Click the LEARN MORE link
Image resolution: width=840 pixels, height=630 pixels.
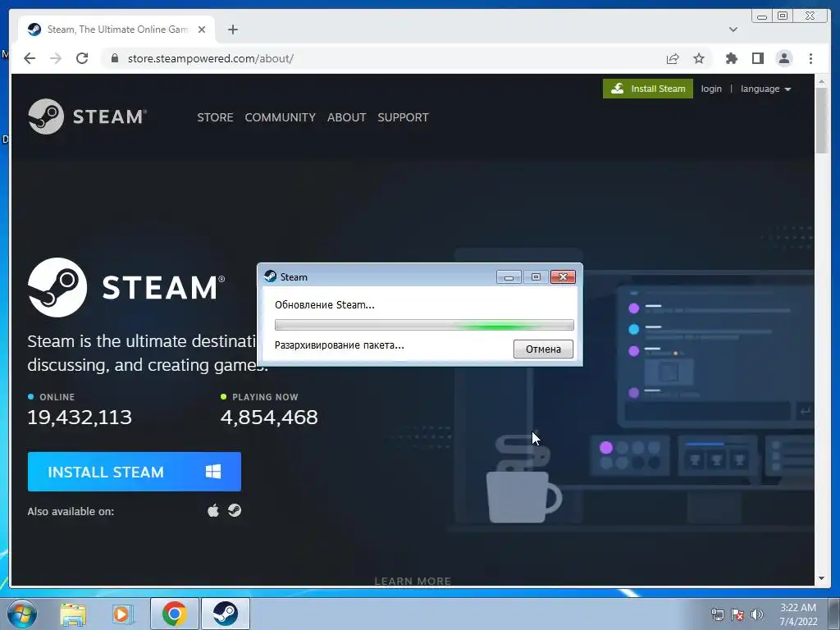[413, 581]
